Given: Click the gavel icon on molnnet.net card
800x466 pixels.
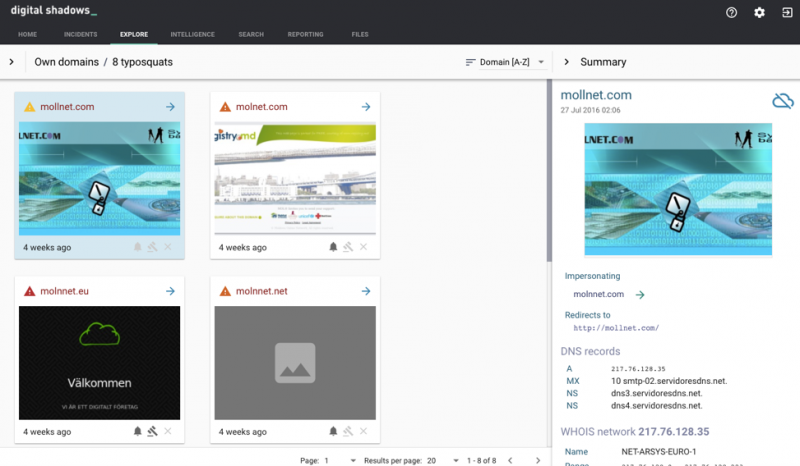Looking at the screenshot, I should [x=348, y=431].
